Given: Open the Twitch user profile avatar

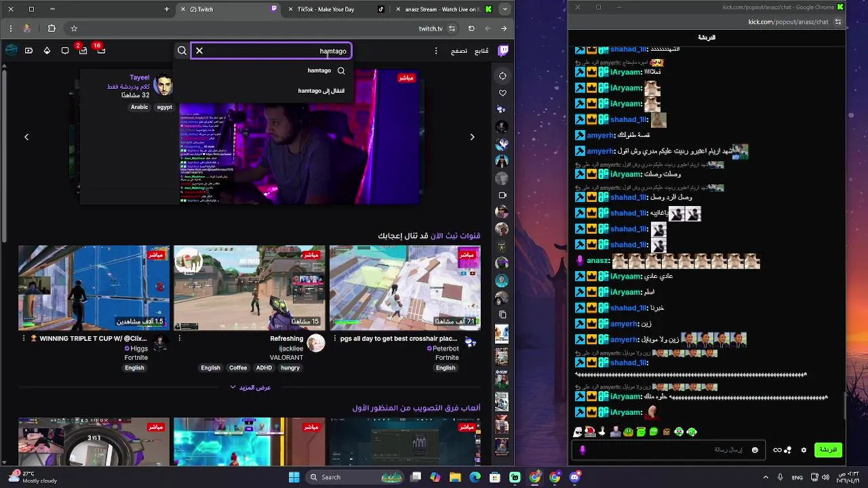Looking at the screenshot, I should point(11,50).
